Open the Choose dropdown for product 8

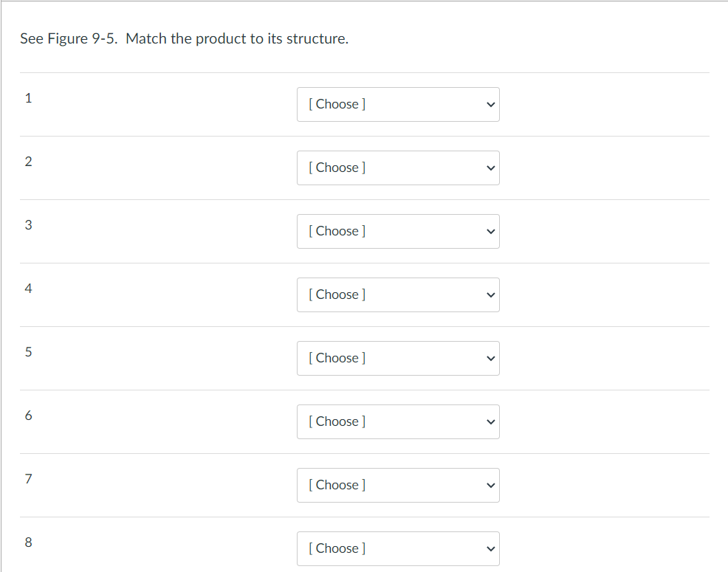coord(398,548)
